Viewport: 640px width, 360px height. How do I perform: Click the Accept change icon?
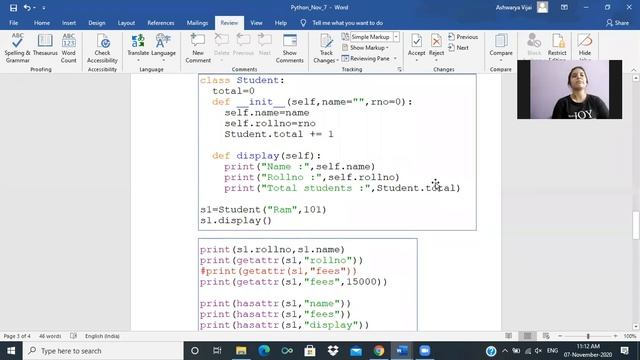coord(416,41)
